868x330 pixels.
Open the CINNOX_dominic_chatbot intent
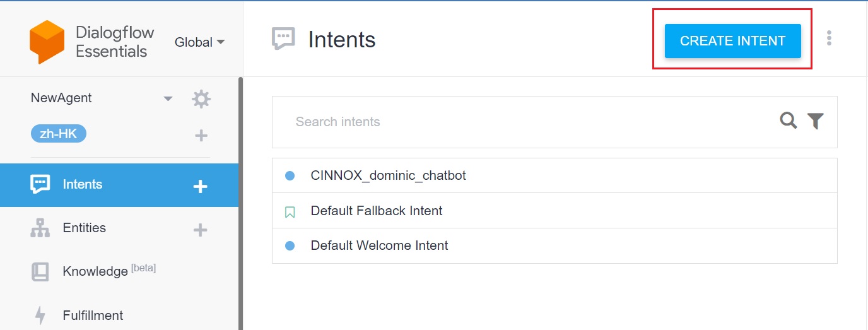coord(388,175)
